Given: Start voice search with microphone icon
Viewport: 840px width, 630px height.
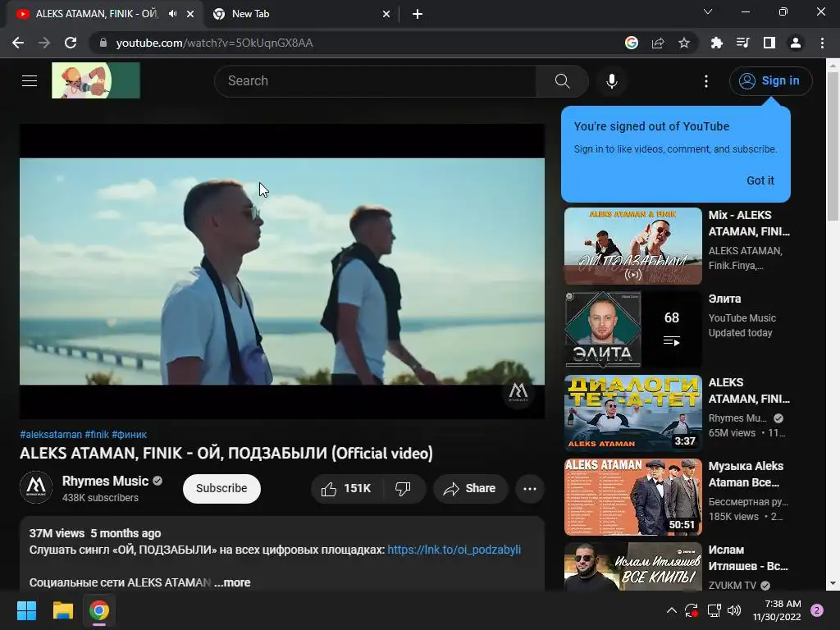Looking at the screenshot, I should pos(611,81).
